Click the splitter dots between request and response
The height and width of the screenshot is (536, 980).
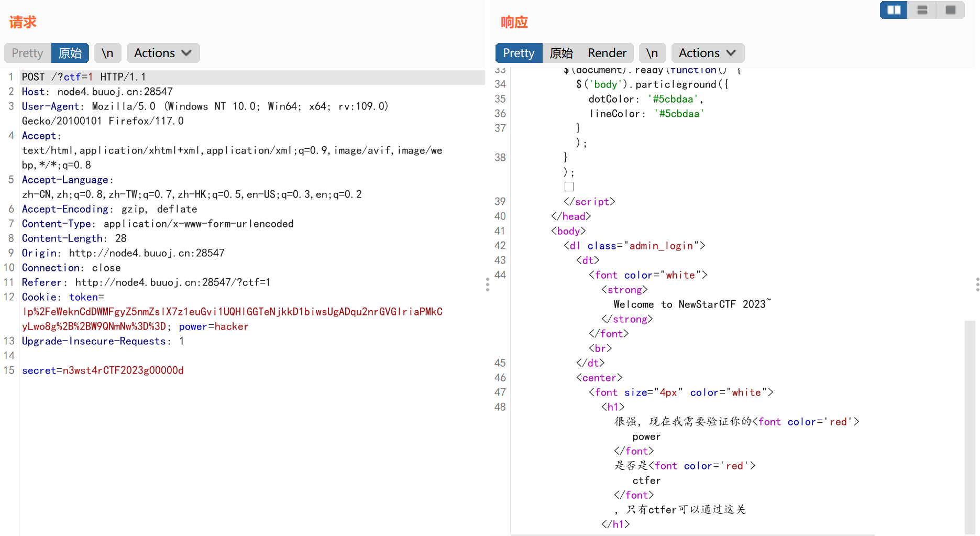[x=487, y=285]
